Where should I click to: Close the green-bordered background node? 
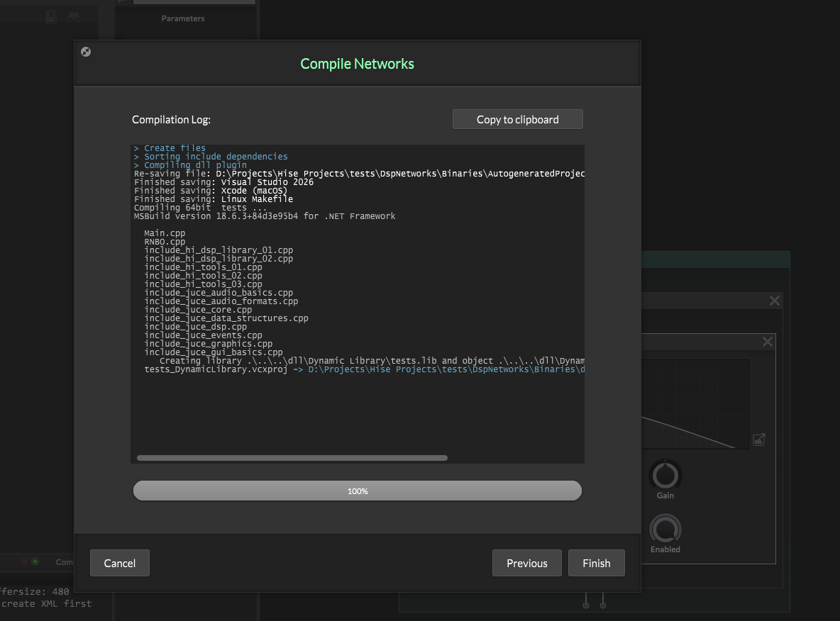tap(768, 342)
